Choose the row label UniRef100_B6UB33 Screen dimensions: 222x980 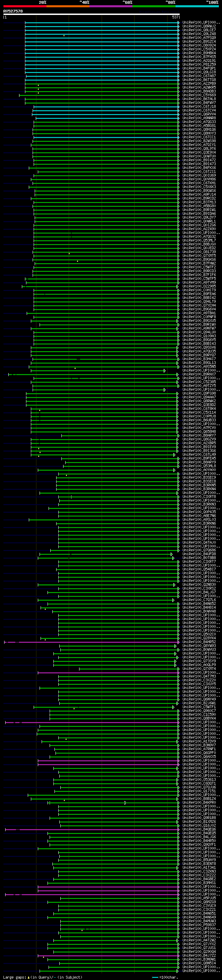(199, 420)
